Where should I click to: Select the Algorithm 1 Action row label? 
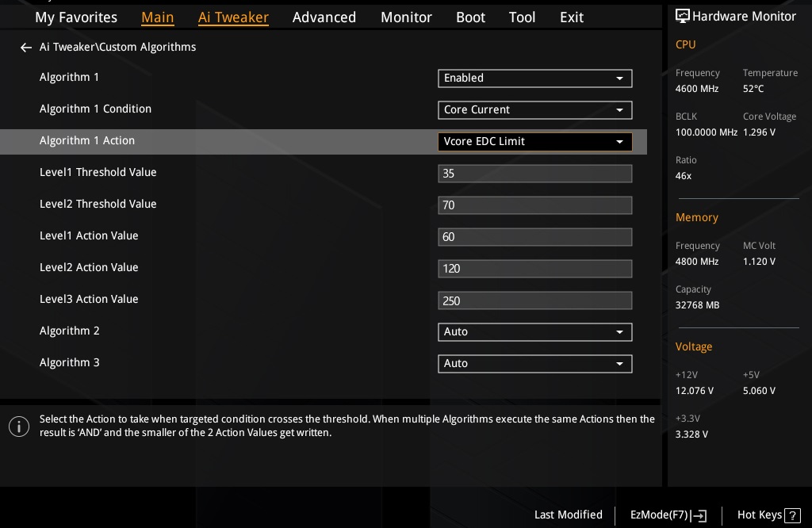87,141
